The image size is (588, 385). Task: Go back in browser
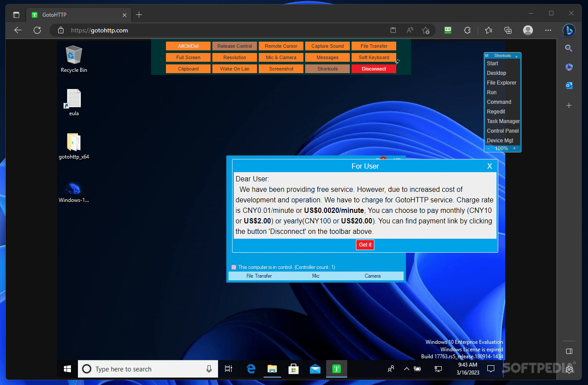click(x=18, y=30)
